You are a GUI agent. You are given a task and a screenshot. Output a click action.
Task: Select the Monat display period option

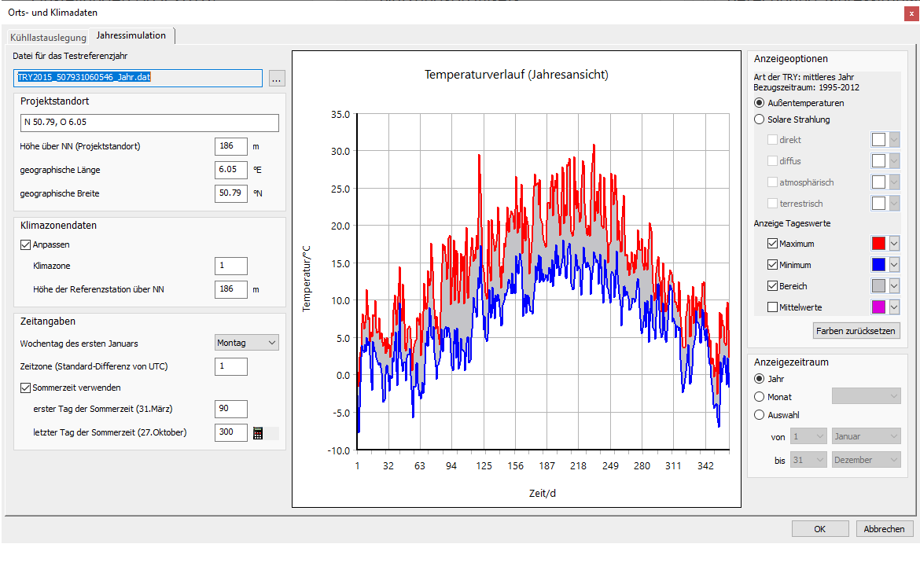coord(760,397)
